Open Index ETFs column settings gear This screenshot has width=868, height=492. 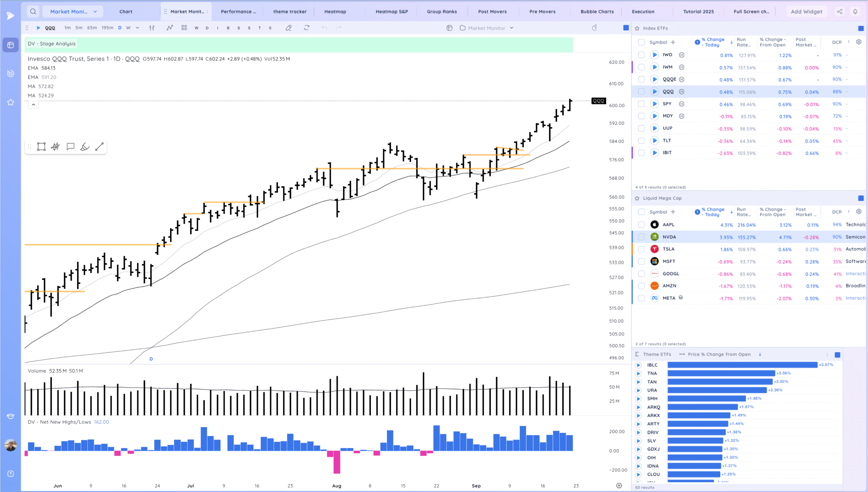(x=859, y=42)
